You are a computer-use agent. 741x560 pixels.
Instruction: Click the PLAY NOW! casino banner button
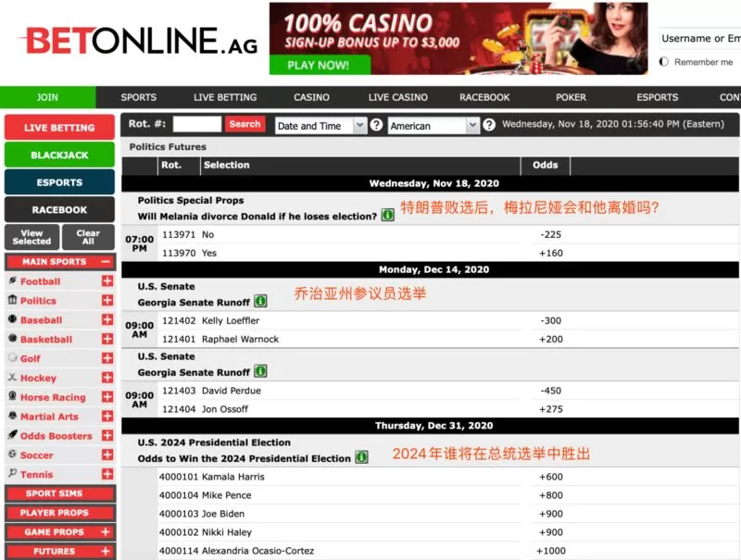[320, 65]
